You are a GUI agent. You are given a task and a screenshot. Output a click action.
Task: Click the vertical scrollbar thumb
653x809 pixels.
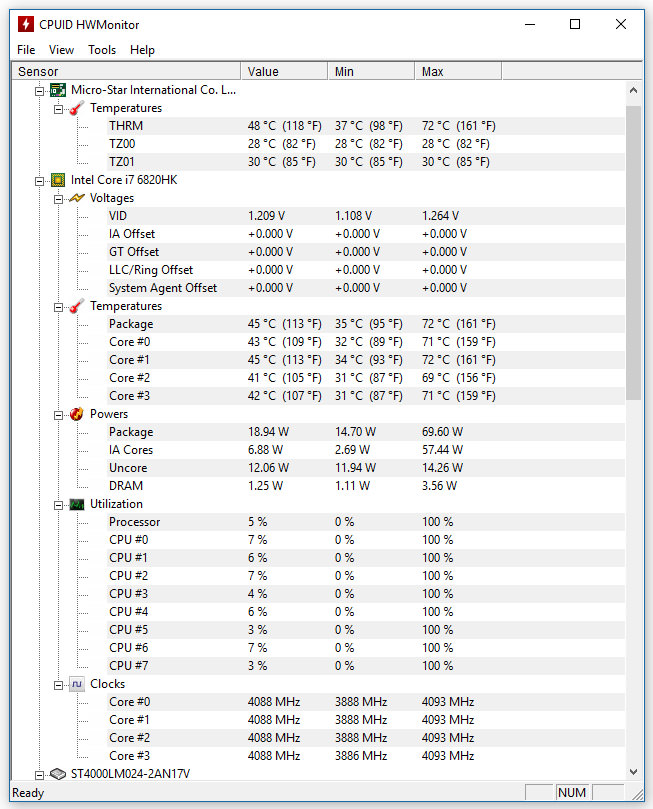click(633, 253)
